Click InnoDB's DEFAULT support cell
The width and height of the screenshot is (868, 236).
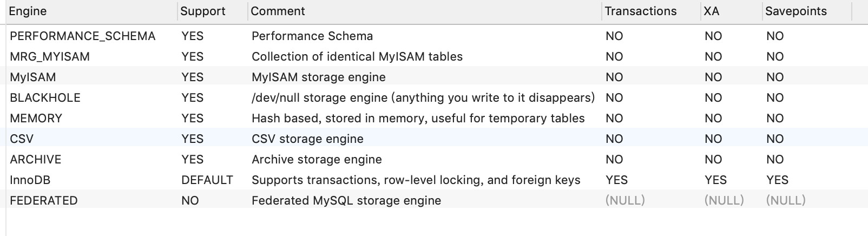click(207, 180)
